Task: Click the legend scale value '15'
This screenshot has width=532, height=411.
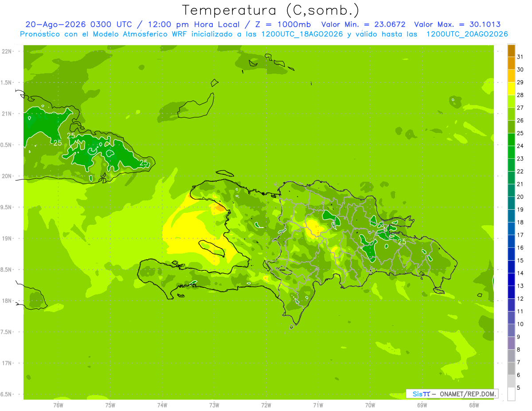Action: pyautogui.click(x=520, y=260)
